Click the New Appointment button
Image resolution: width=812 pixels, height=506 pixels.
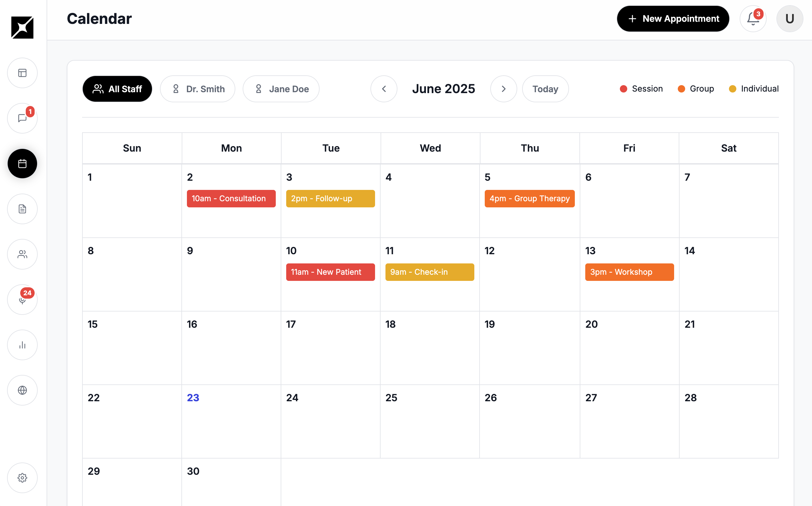coord(673,19)
